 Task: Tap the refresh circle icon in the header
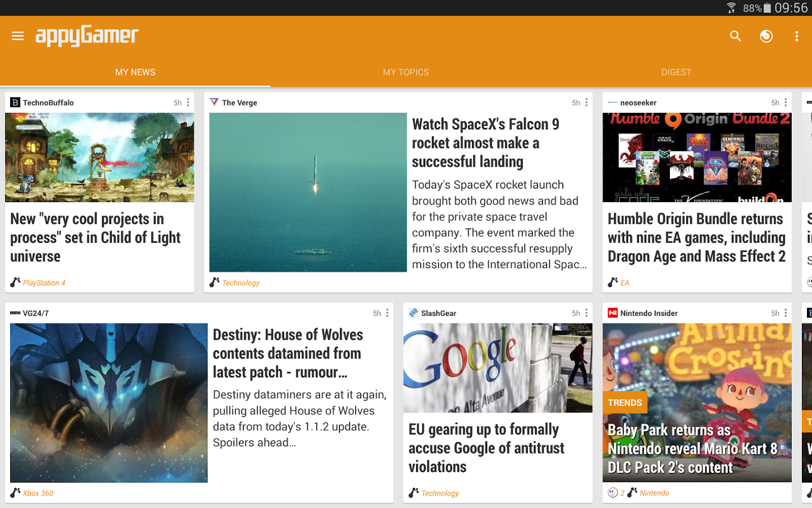(766, 36)
